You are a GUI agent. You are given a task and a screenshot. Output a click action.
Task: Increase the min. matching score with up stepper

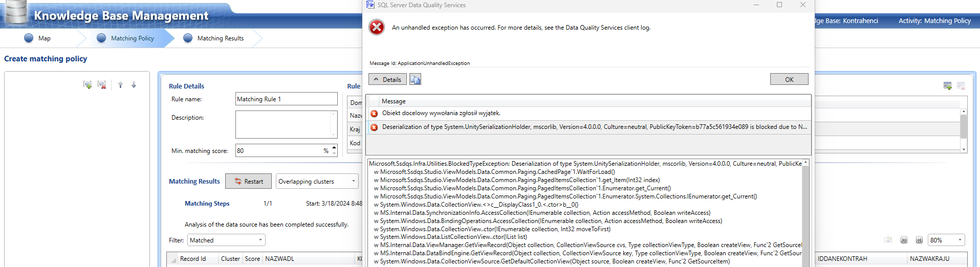coord(334,147)
